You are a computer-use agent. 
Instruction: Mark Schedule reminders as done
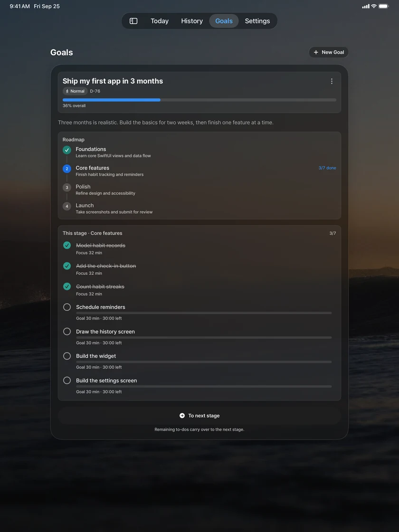coord(67,307)
